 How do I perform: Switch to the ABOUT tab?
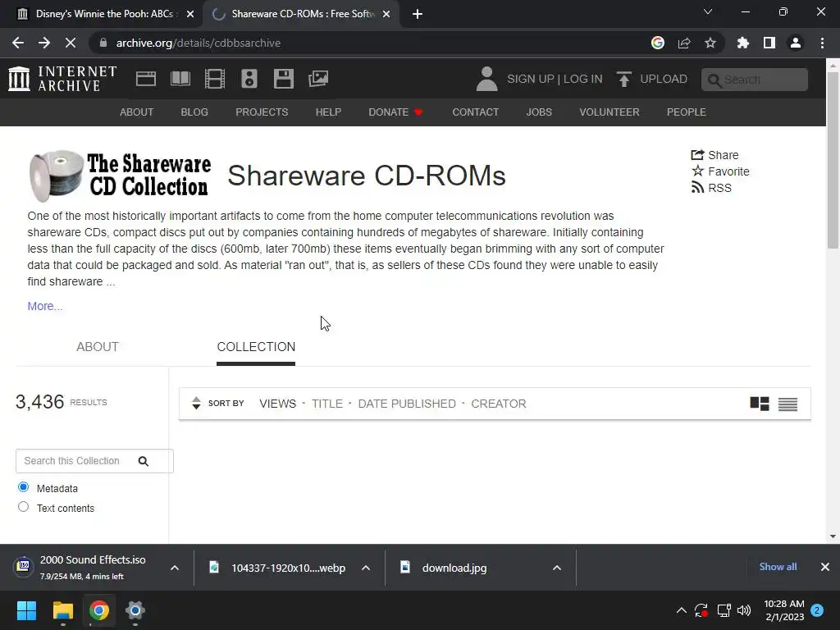pyautogui.click(x=98, y=347)
